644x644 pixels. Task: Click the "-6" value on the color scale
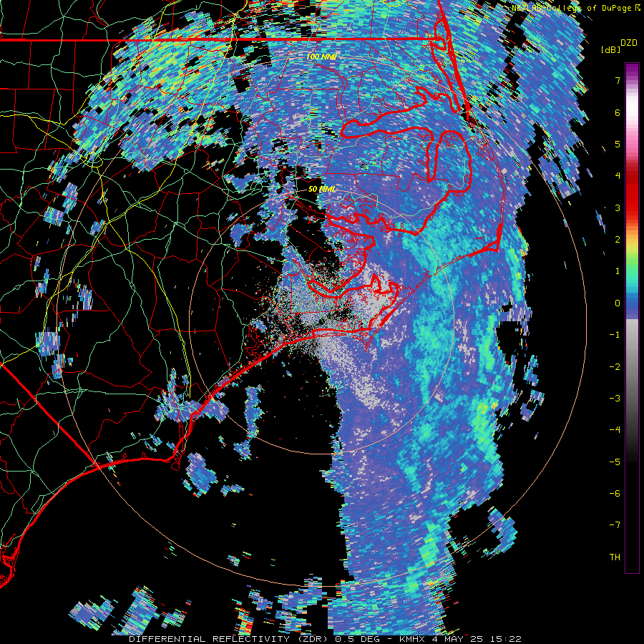click(x=615, y=493)
